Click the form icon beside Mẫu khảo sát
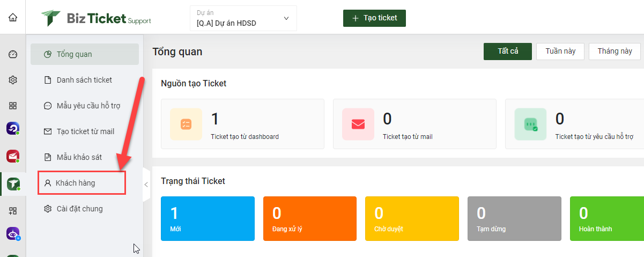This screenshot has width=644, height=257. click(x=47, y=157)
